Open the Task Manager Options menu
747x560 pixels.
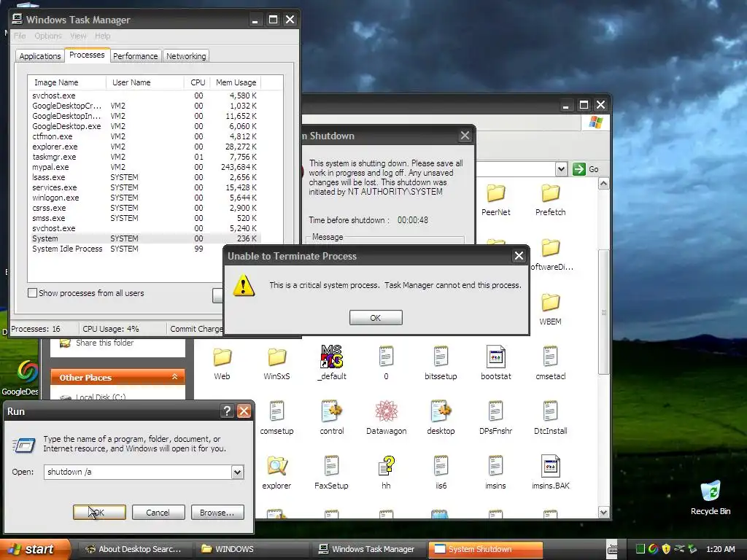point(48,36)
